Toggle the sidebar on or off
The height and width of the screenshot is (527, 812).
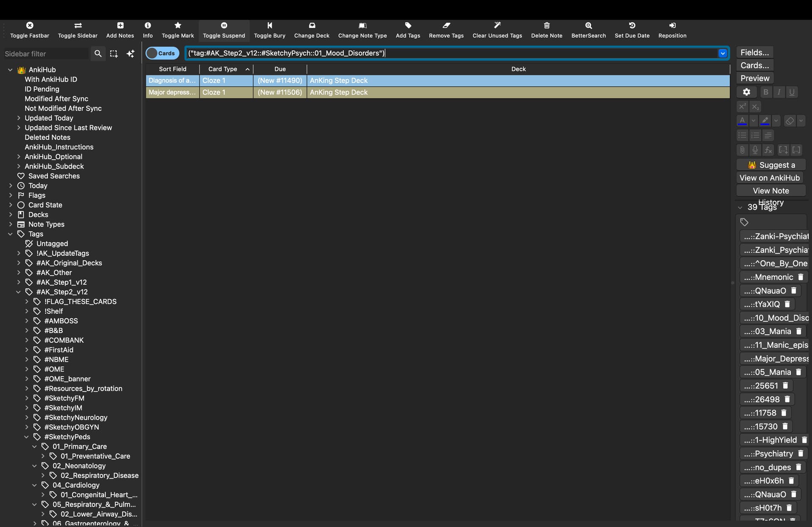(78, 26)
